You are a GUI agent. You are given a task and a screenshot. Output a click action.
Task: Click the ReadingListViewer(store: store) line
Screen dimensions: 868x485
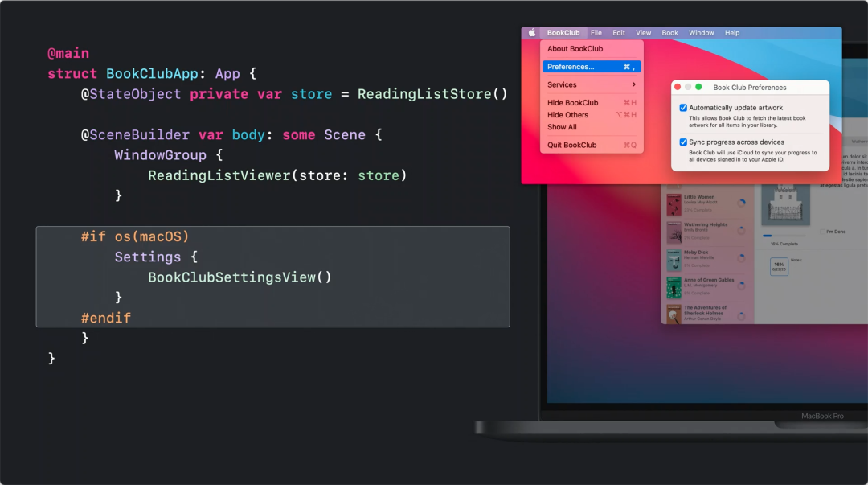277,175
